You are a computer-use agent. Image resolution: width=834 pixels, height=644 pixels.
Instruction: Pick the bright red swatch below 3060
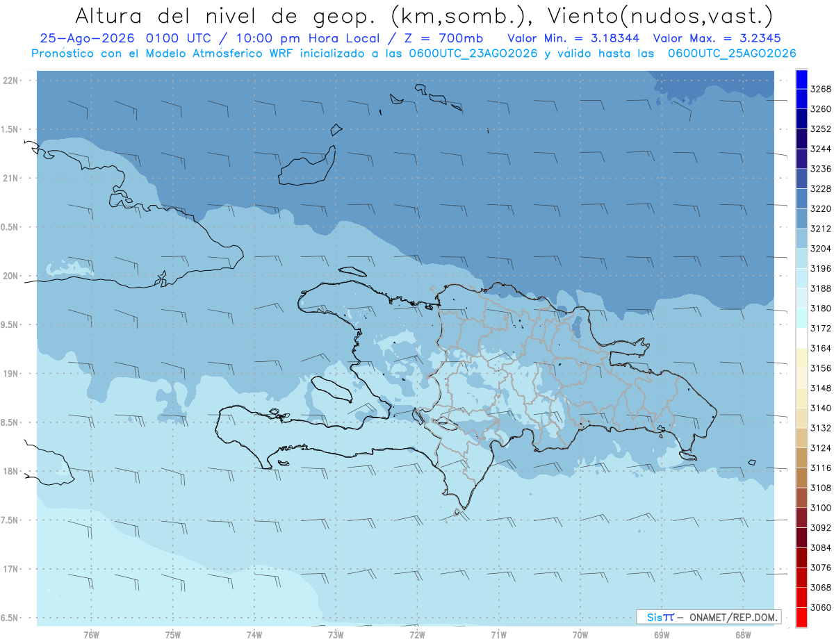click(801, 618)
